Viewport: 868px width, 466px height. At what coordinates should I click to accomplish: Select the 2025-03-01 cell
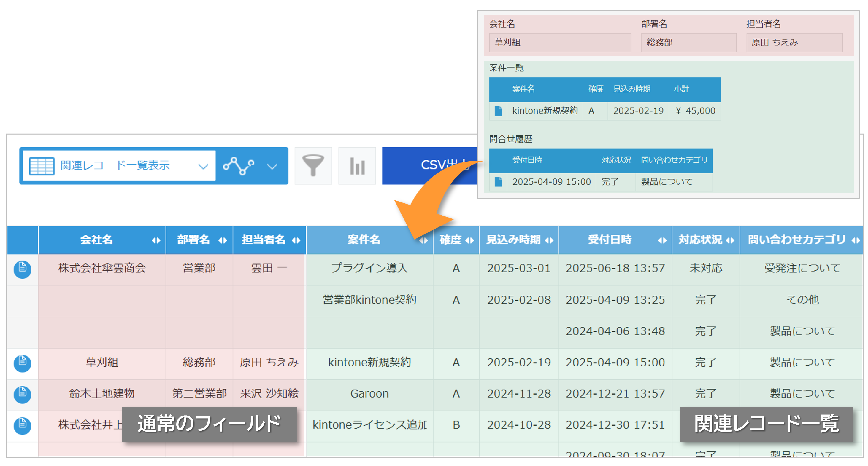click(x=519, y=269)
